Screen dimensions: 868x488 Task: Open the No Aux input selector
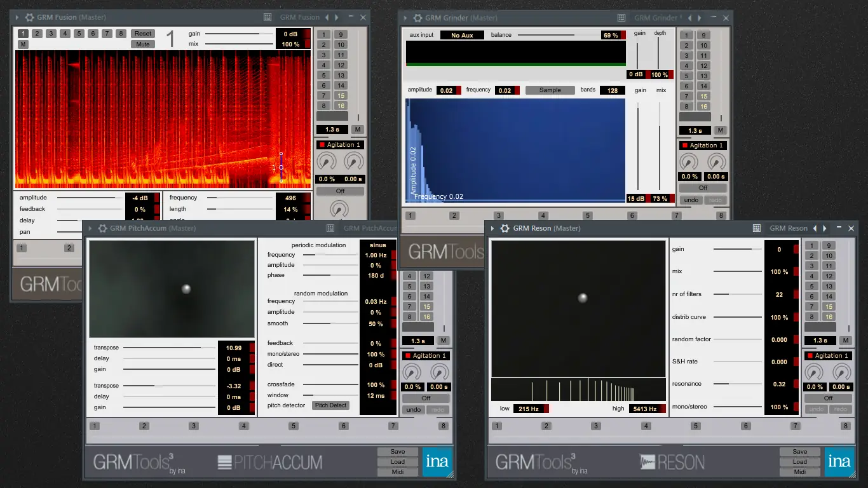[x=462, y=35]
